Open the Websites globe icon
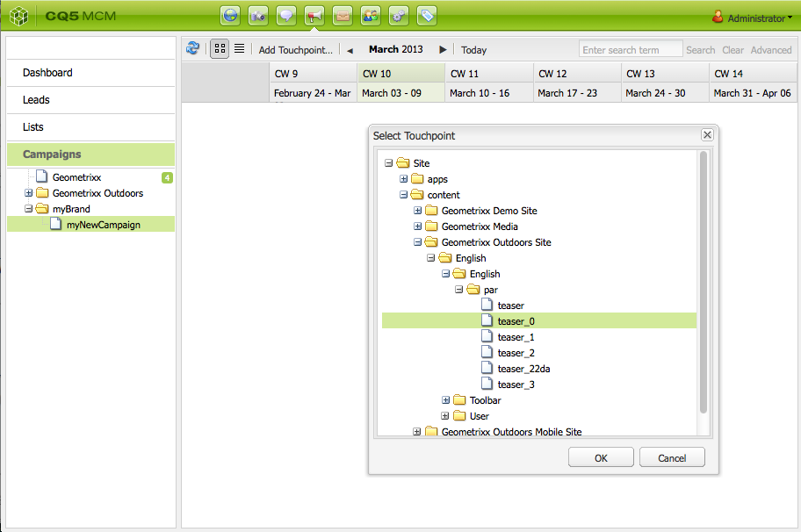801x532 pixels. (x=230, y=16)
